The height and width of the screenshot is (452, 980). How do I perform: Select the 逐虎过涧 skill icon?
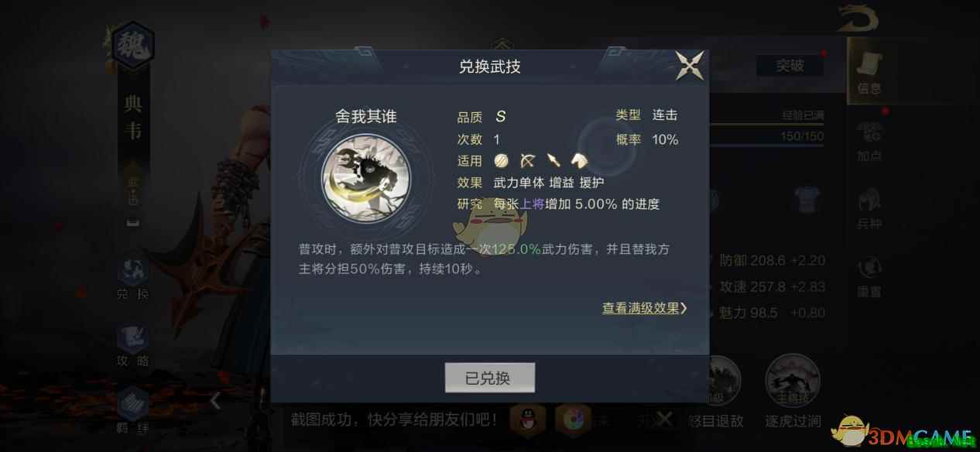point(793,382)
